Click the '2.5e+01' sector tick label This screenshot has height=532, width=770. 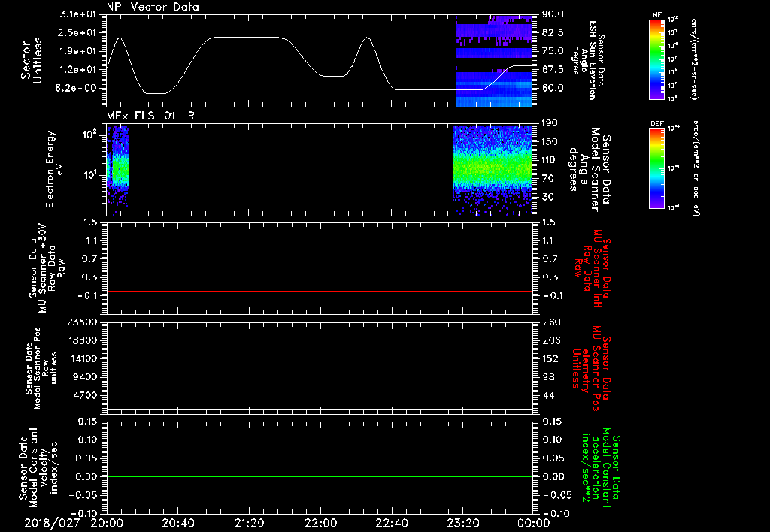tap(78, 32)
